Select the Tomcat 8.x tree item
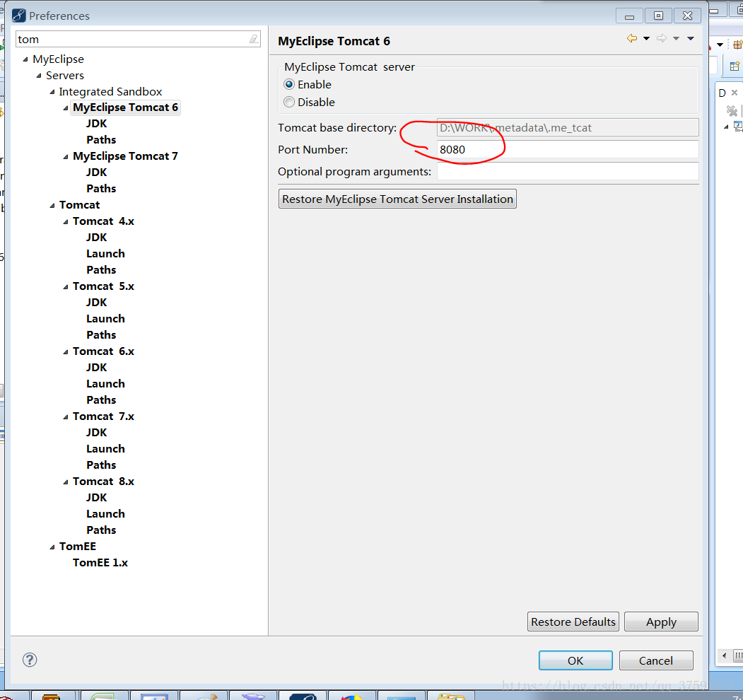This screenshot has width=743, height=700. coord(103,481)
